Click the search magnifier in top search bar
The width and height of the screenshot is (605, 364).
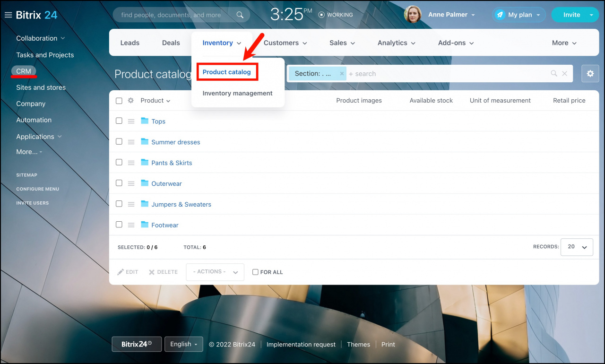(240, 15)
